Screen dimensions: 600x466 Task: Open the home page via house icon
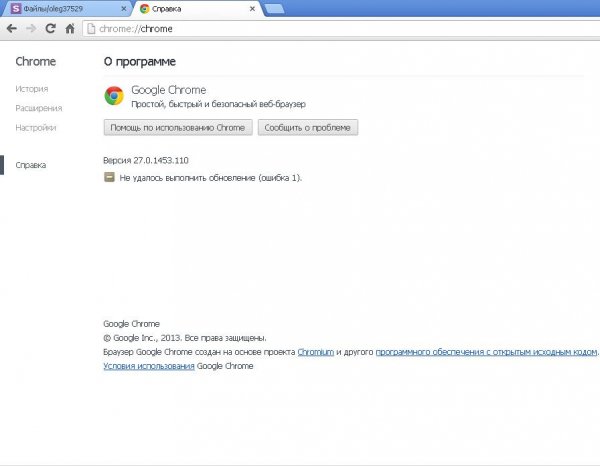pyautogui.click(x=70, y=28)
